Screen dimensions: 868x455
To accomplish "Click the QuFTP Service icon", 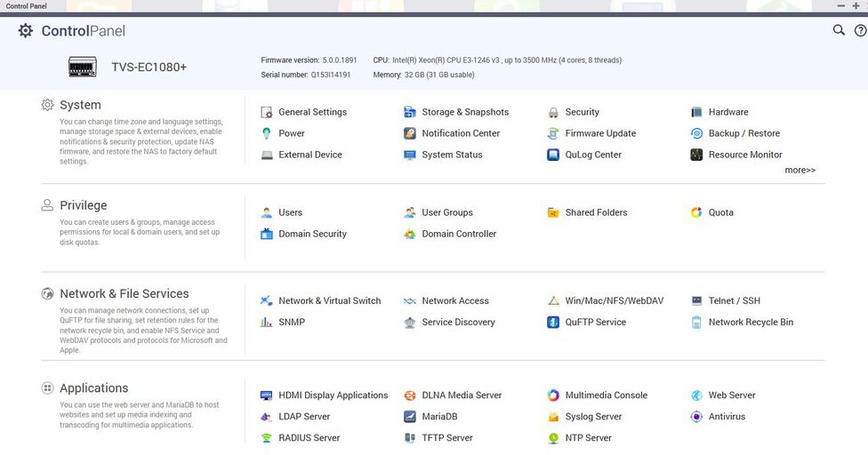I will click(553, 323).
